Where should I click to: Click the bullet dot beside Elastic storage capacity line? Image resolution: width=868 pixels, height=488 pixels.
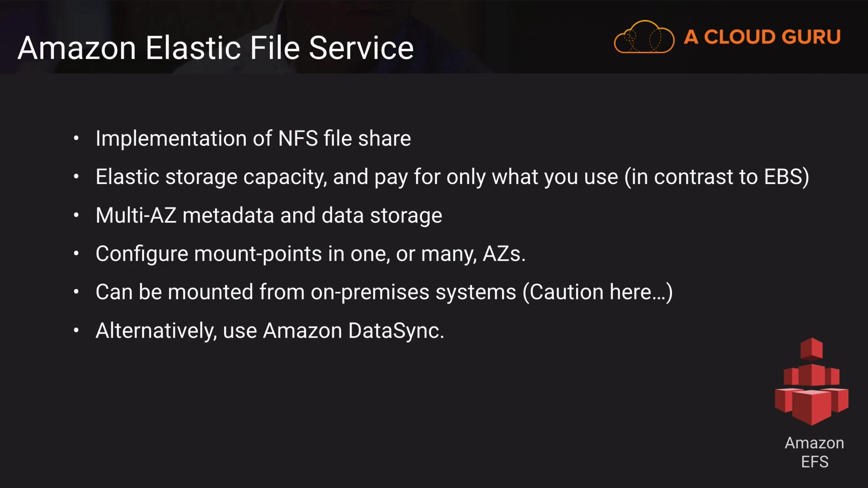76,177
